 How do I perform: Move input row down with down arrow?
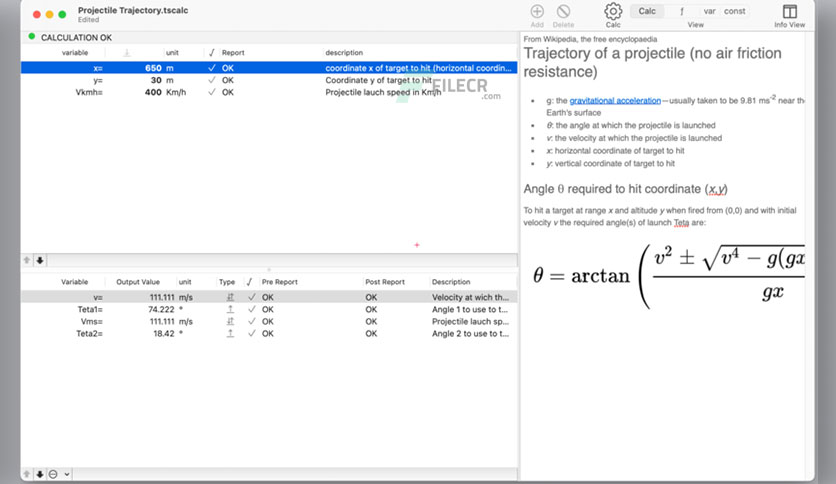coord(40,260)
